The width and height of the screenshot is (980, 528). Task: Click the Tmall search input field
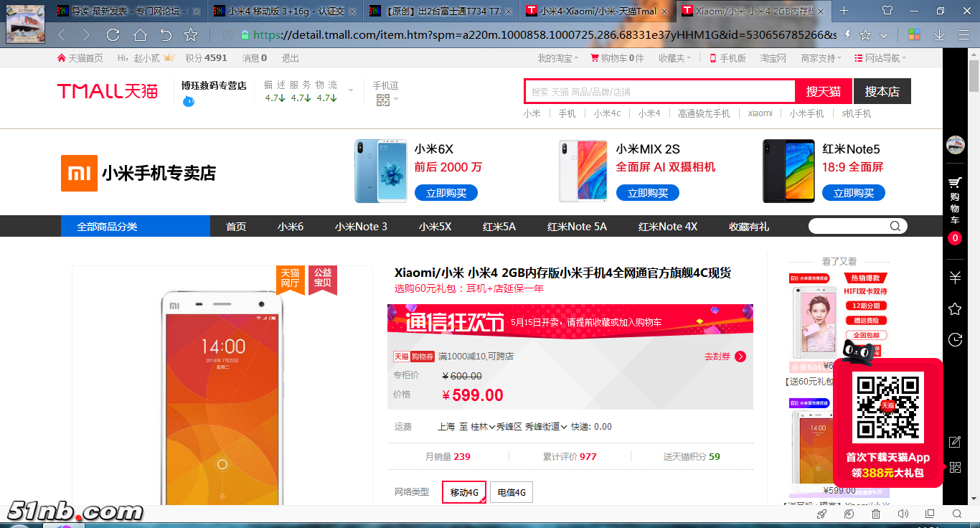660,92
